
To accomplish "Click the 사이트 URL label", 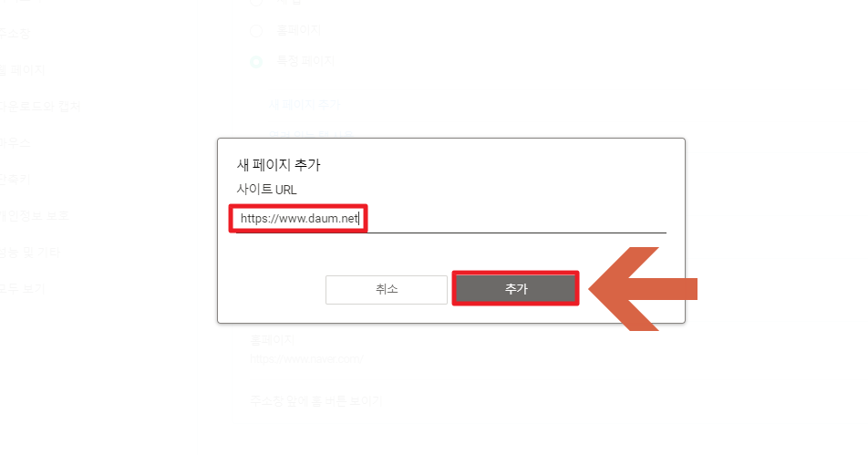I will tap(267, 190).
